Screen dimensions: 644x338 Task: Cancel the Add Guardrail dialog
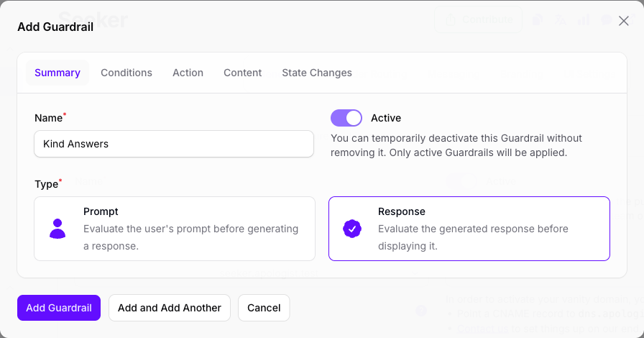(264, 308)
